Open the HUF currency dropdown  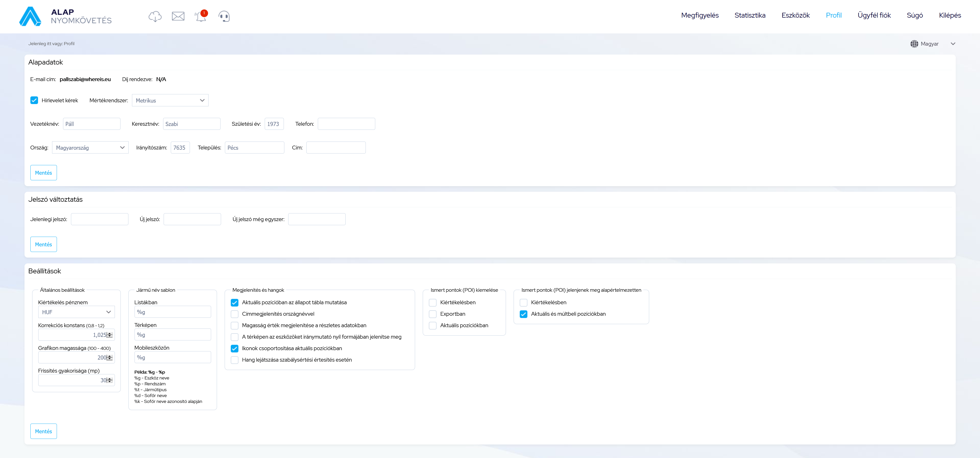77,312
